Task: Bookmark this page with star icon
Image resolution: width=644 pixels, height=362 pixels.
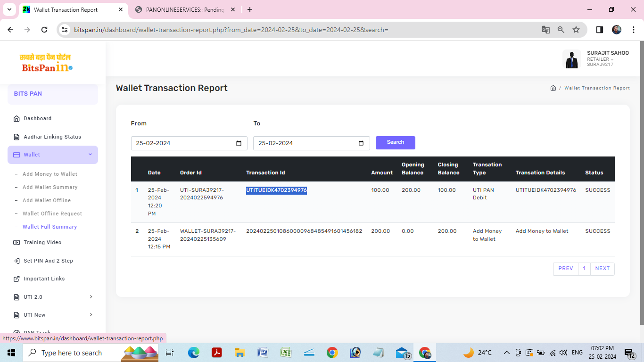Action: pyautogui.click(x=576, y=30)
